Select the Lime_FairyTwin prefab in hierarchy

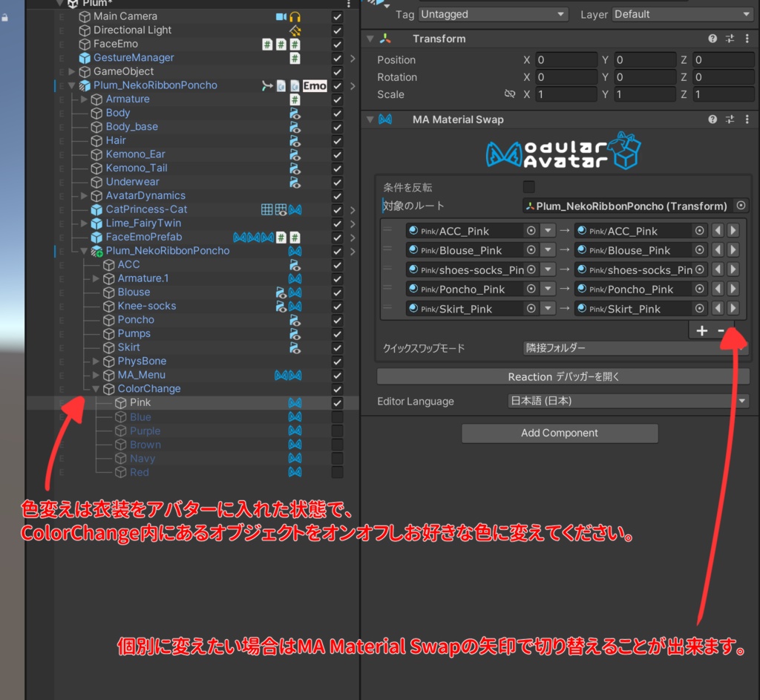(143, 223)
